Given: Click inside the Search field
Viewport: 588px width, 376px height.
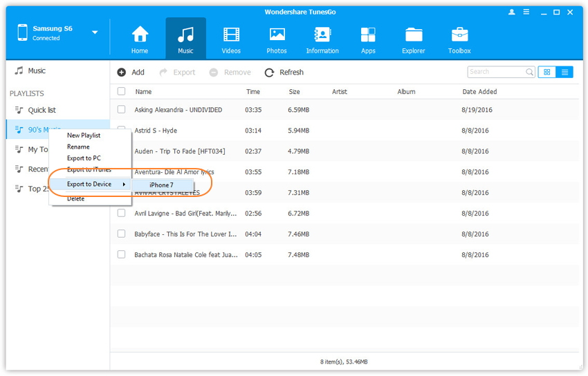Looking at the screenshot, I should [495, 72].
